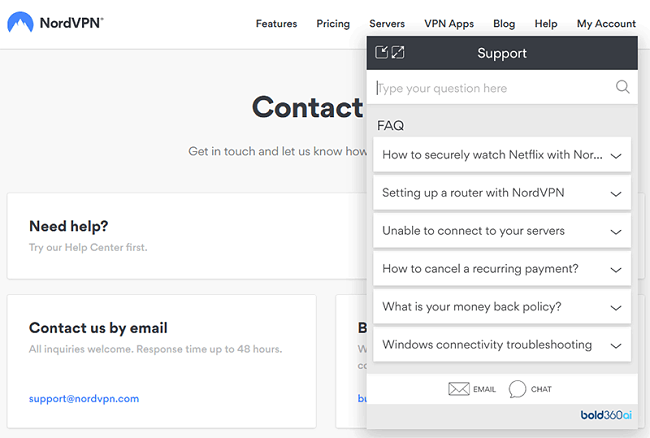
Task: Click the magnifier search icon in Support panel
Action: coord(622,87)
